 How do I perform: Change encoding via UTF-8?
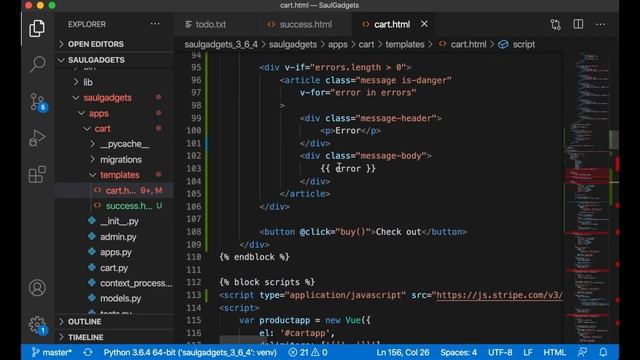[500, 352]
